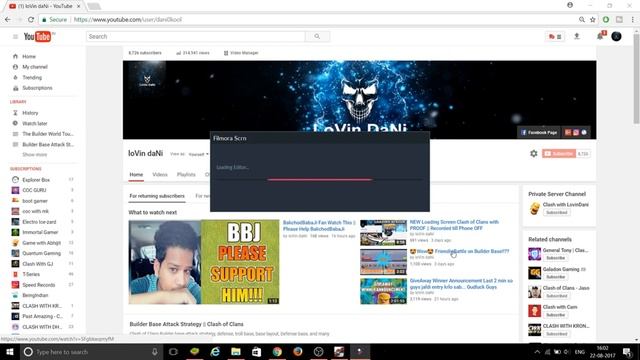
Task: Click the YouTube logo
Action: [x=38, y=37]
